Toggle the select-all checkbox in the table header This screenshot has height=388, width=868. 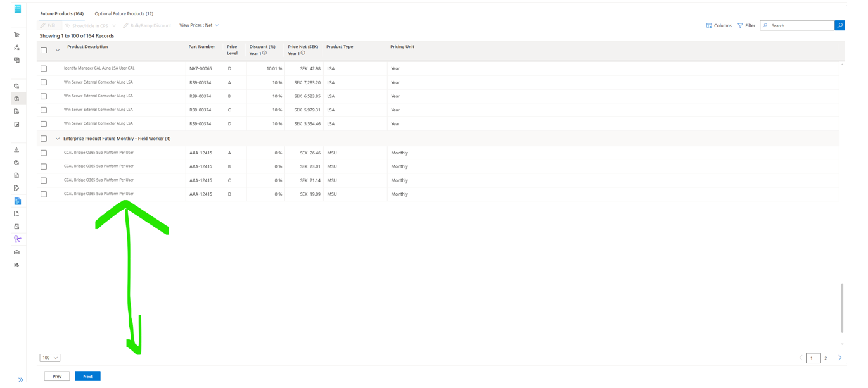[x=44, y=49]
